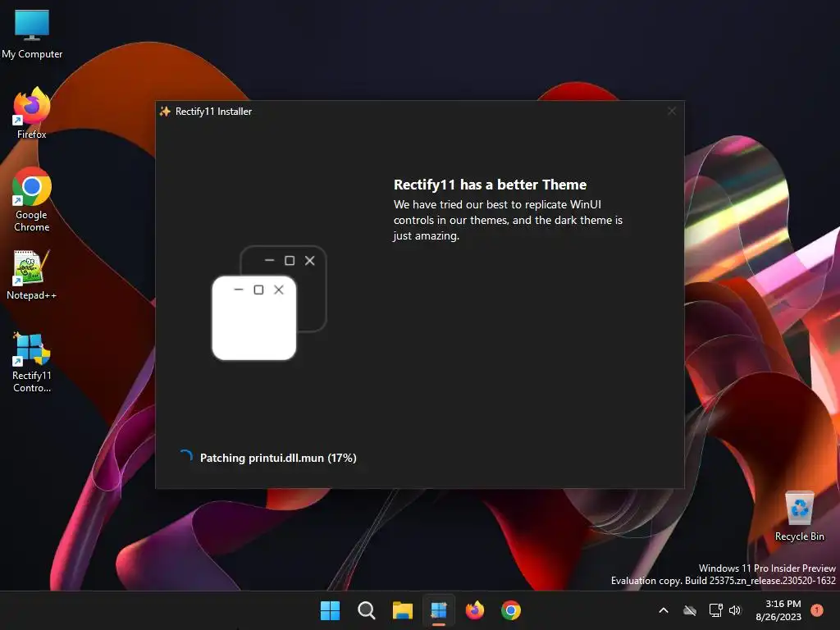Open the volume speaker tray icon
This screenshot has height=630, width=840.
click(735, 610)
